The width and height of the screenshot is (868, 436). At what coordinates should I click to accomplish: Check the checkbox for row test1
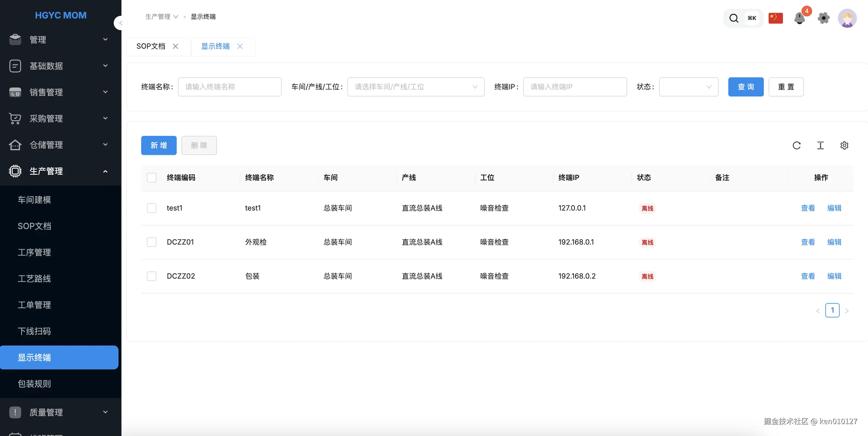click(152, 208)
